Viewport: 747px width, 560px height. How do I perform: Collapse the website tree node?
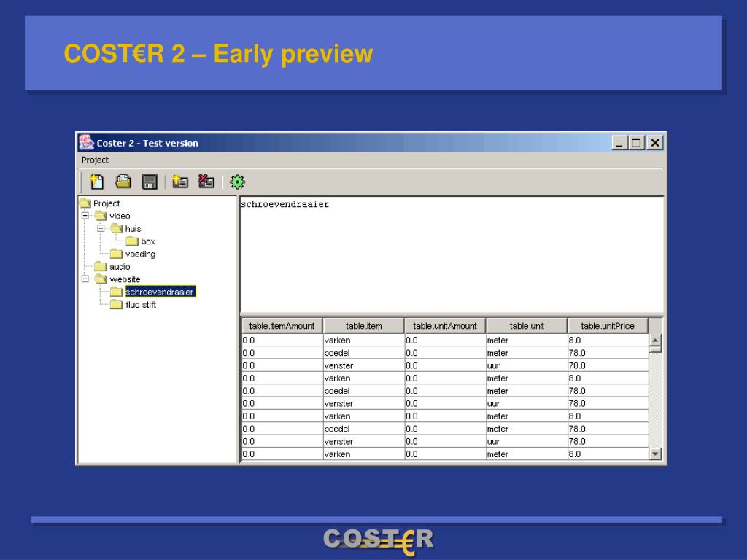(85, 279)
